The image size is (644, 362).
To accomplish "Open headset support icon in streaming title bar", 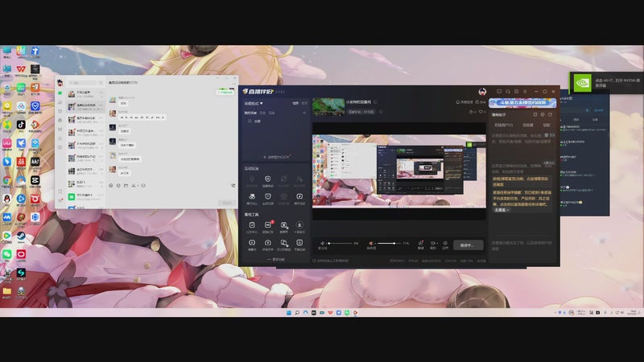I will click(508, 92).
